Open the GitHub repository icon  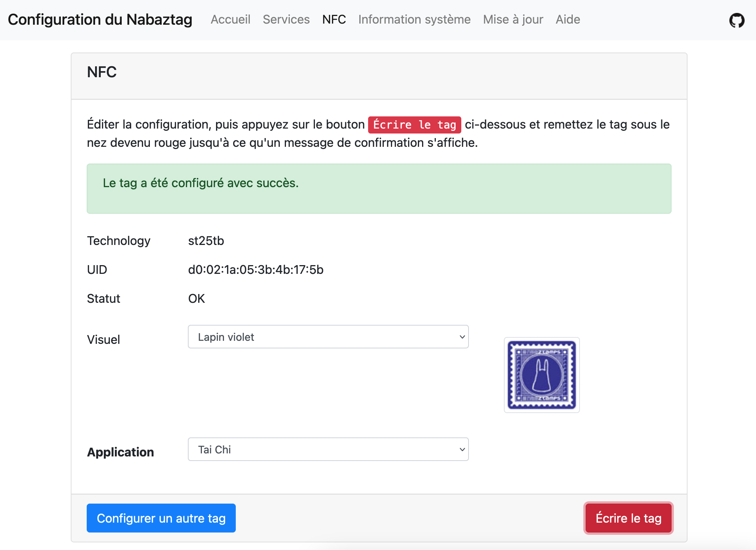pos(737,20)
